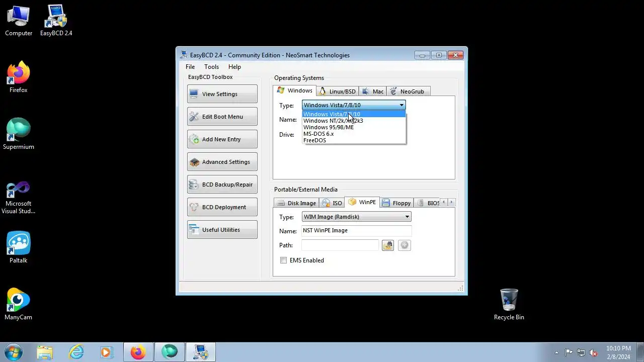Switch to the Mac tab
Screen dimensions: 644x362
[x=372, y=91]
